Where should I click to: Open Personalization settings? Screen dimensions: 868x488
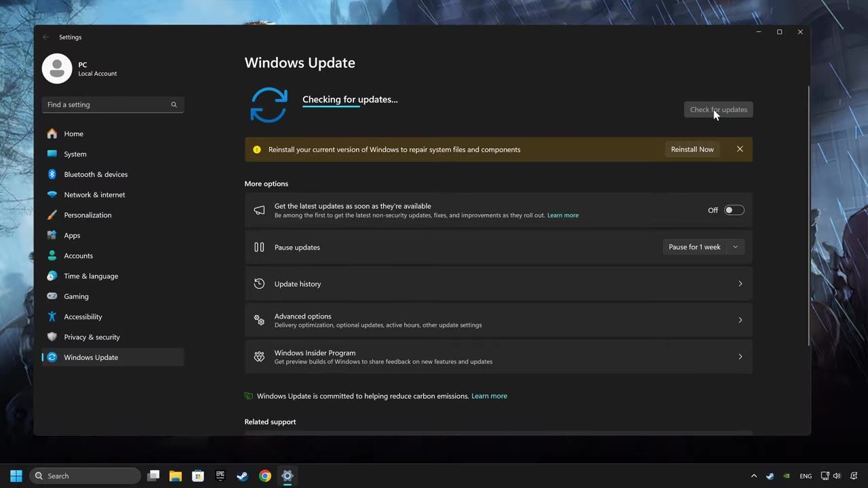(x=113, y=215)
